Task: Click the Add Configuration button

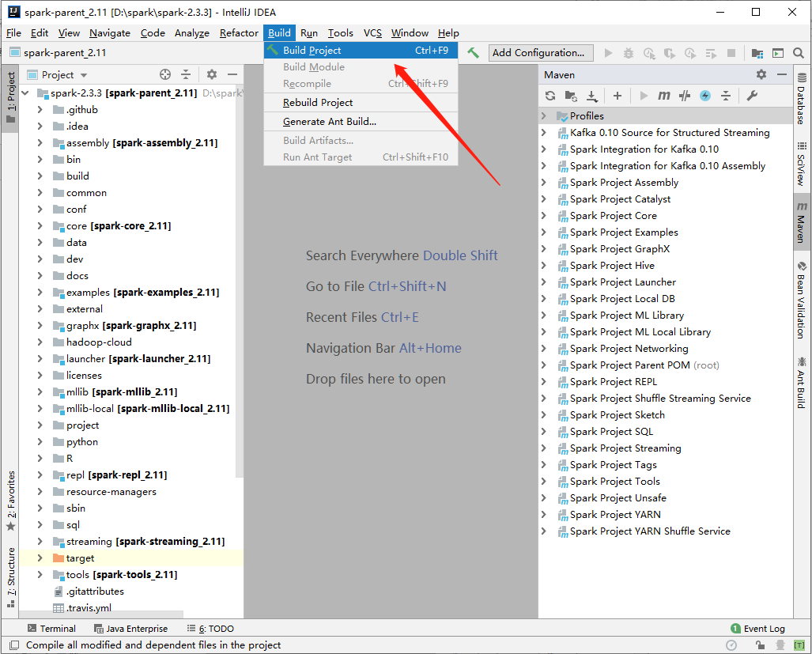Action: click(540, 52)
